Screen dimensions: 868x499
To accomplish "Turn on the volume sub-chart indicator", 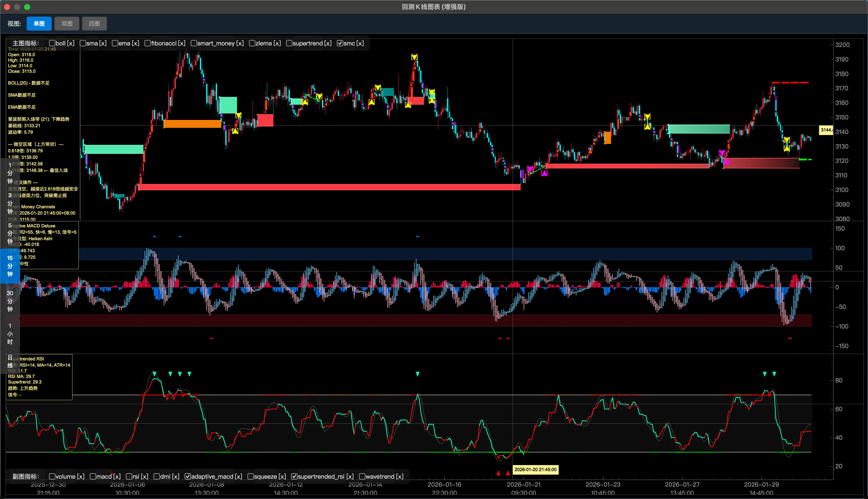I will 52,476.
